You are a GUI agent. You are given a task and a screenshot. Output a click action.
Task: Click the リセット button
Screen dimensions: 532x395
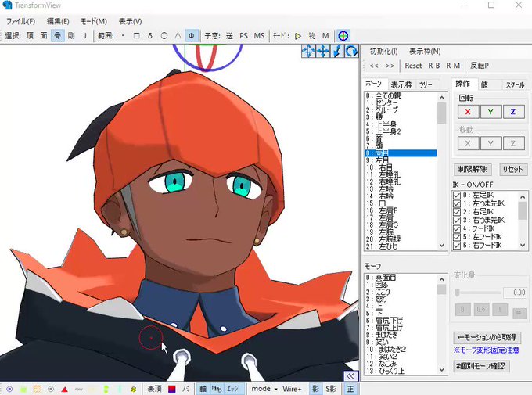(x=512, y=169)
